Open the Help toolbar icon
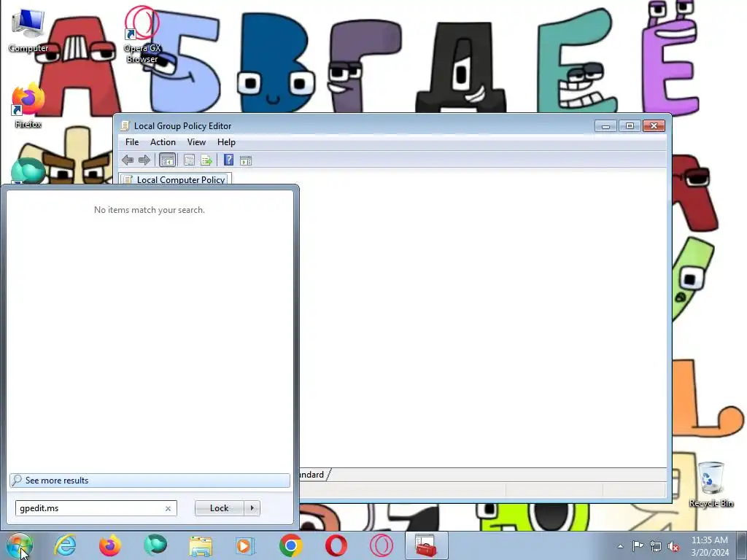Image resolution: width=747 pixels, height=560 pixels. [228, 160]
